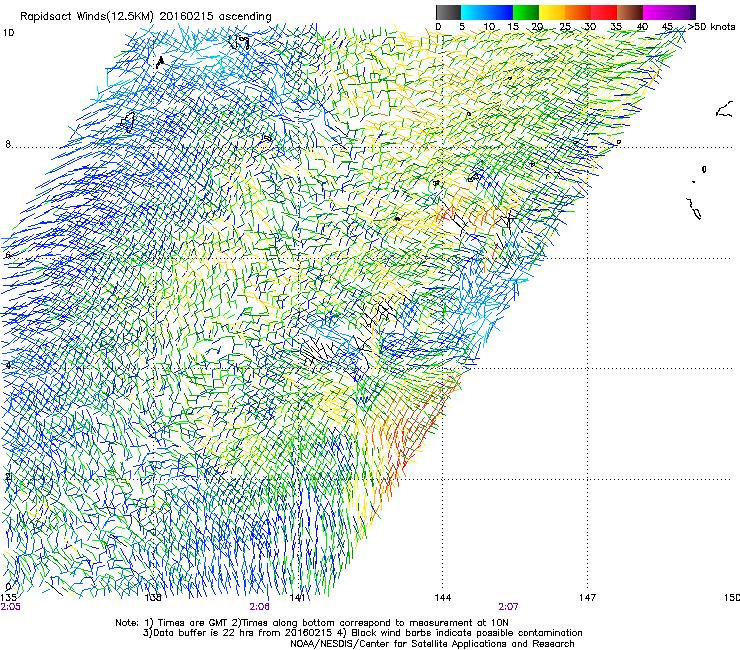
Task: Click the green 15-20 knots color swatch
Action: (526, 12)
